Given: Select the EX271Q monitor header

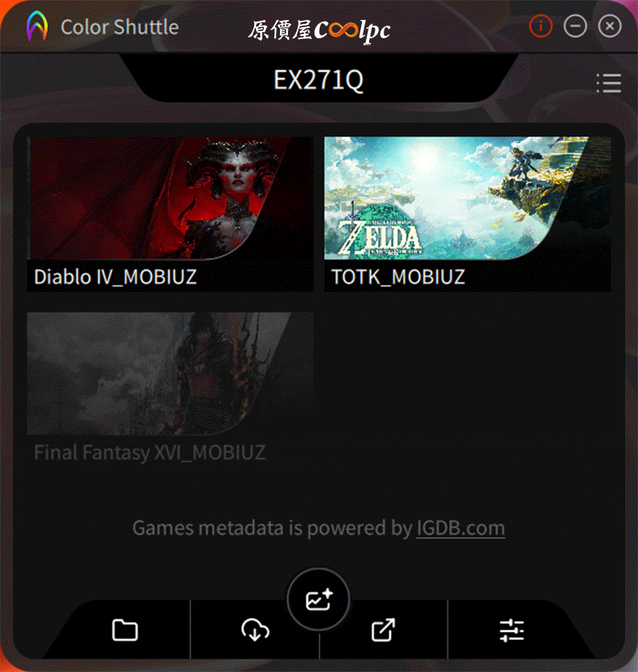Looking at the screenshot, I should (318, 80).
